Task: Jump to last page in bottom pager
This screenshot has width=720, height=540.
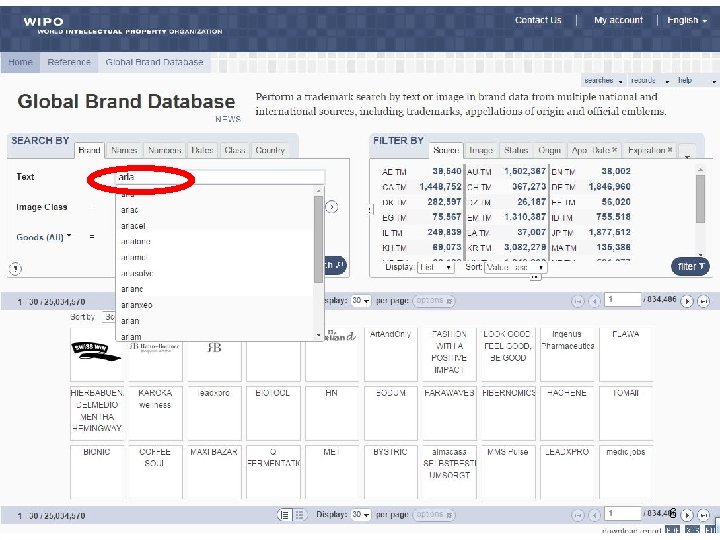Action: 703,515
